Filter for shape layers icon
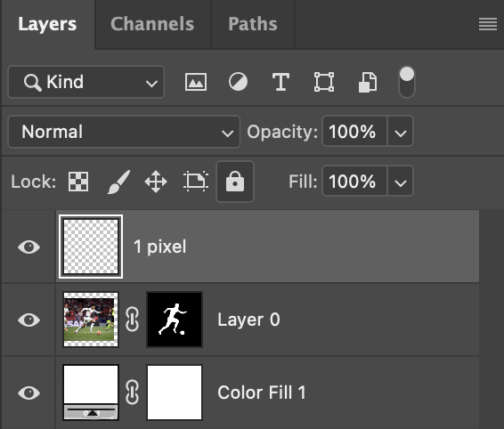The image size is (504, 429). pyautogui.click(x=324, y=82)
